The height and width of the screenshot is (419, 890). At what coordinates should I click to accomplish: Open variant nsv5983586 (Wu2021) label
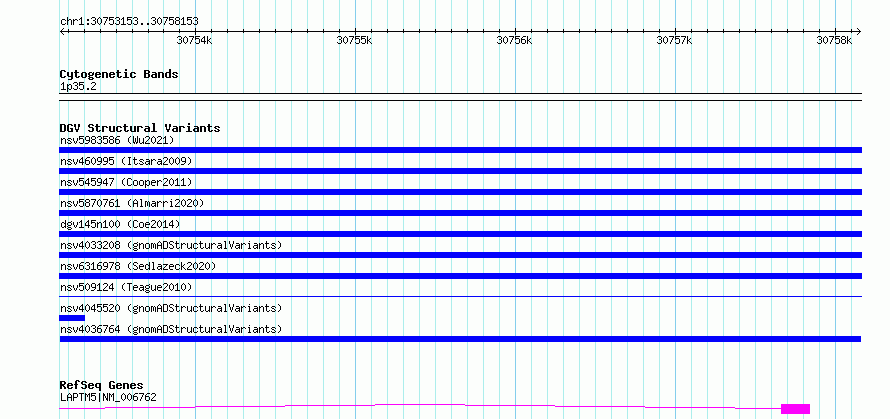(x=117, y=140)
